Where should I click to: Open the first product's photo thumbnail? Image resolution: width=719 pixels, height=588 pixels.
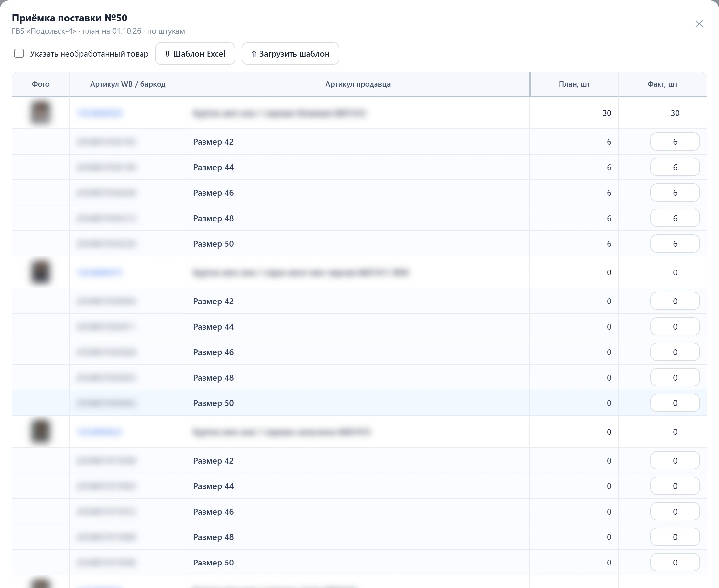tap(41, 112)
